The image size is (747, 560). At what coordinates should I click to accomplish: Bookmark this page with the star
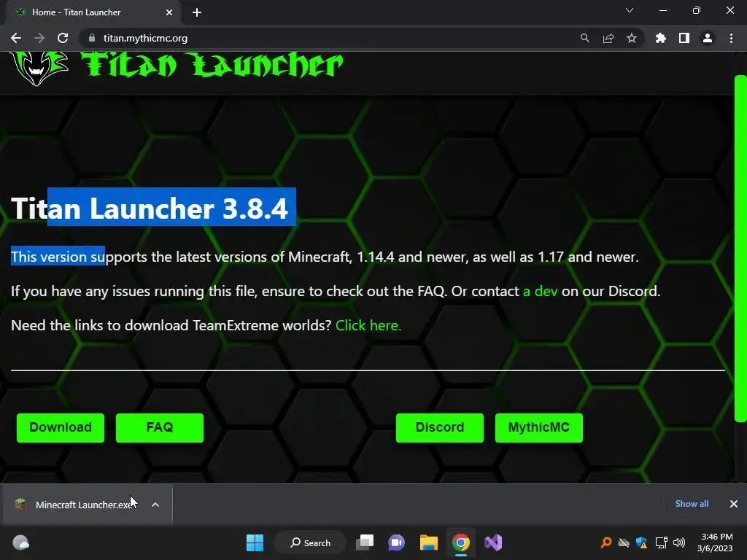click(632, 38)
